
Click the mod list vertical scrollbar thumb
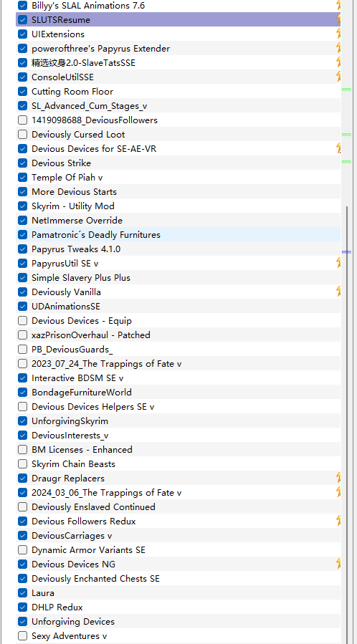point(347,425)
